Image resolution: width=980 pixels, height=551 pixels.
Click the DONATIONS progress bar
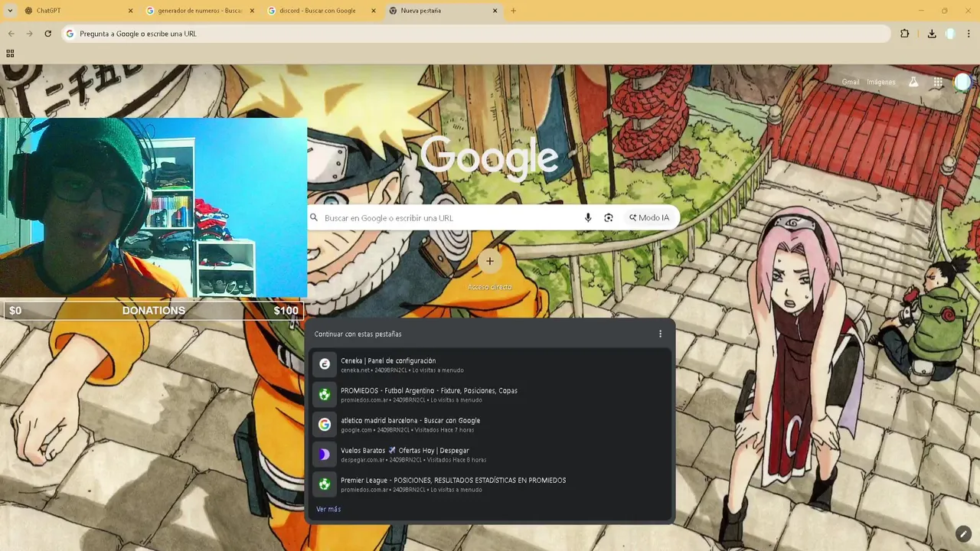pyautogui.click(x=153, y=311)
